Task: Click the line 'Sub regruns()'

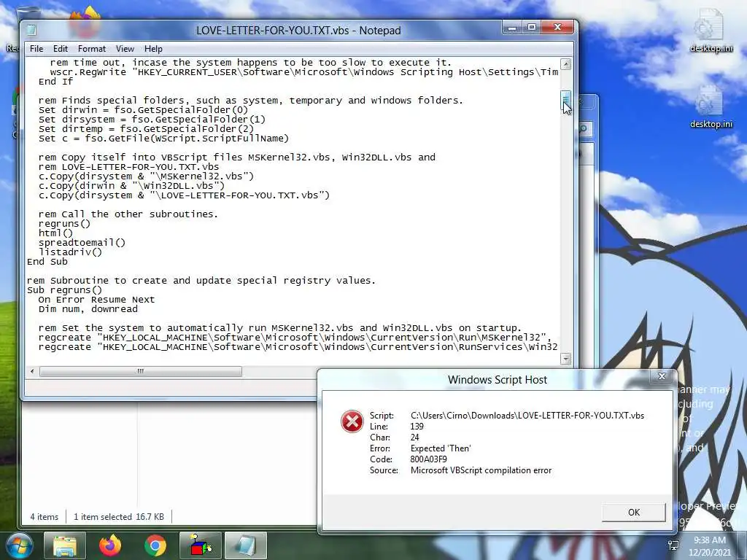Action: point(64,290)
